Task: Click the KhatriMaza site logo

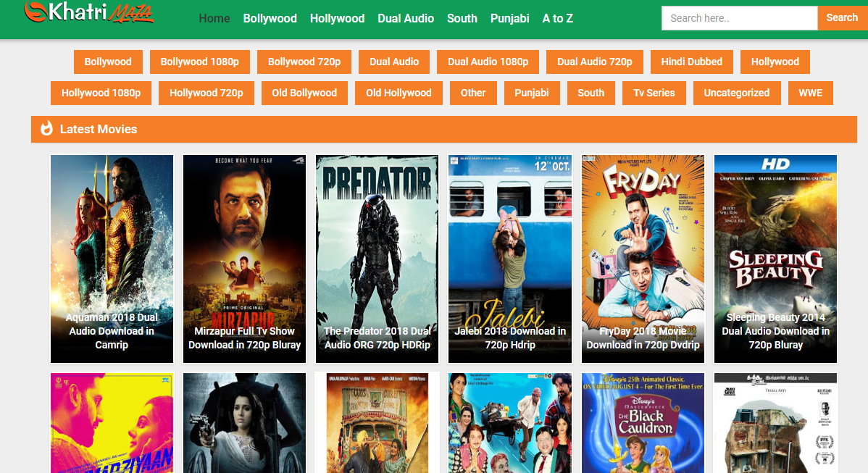Action: tap(88, 12)
